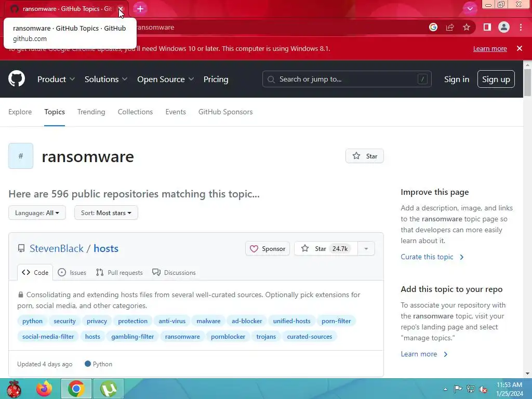Click the muted volume tray icon
532x399 pixels.
coord(483,389)
